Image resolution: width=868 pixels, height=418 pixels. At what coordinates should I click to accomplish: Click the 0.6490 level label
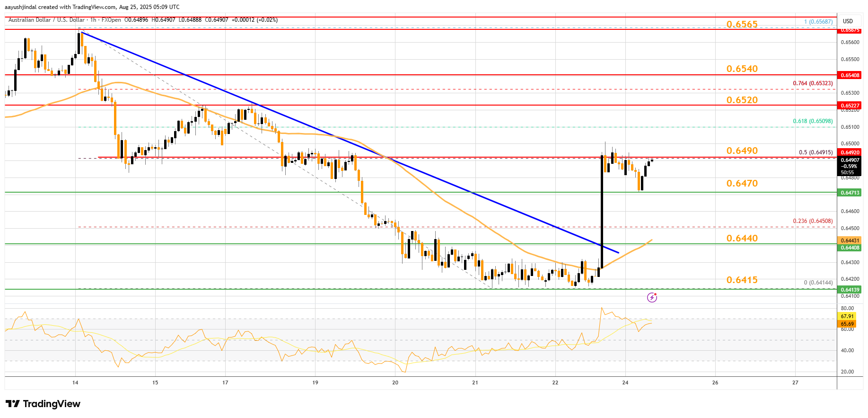click(742, 151)
